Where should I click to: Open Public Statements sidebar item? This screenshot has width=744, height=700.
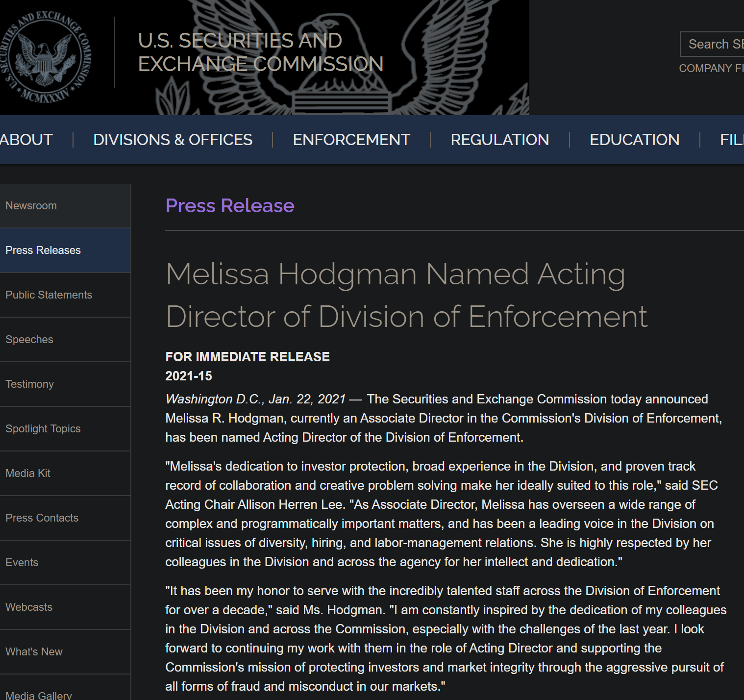coord(65,295)
